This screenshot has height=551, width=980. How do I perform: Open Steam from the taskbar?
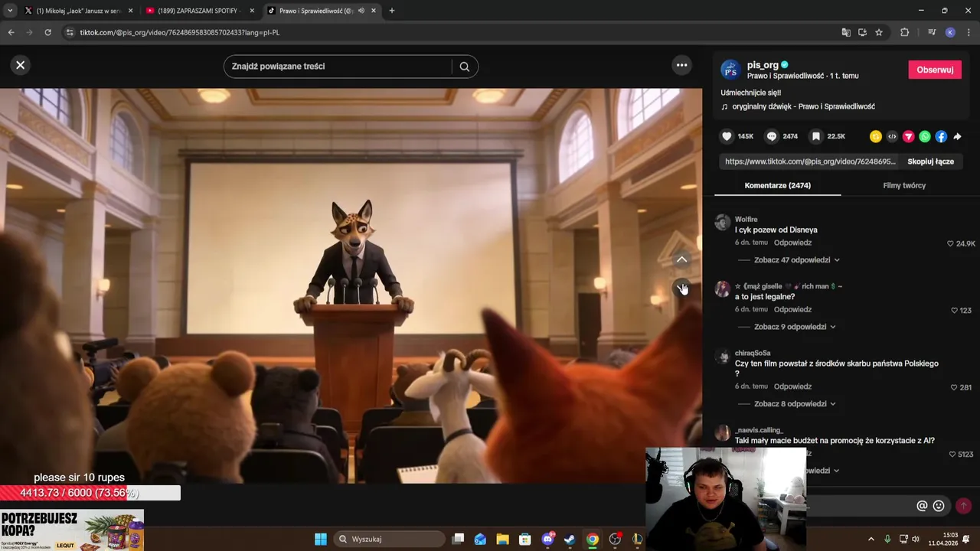tap(570, 539)
